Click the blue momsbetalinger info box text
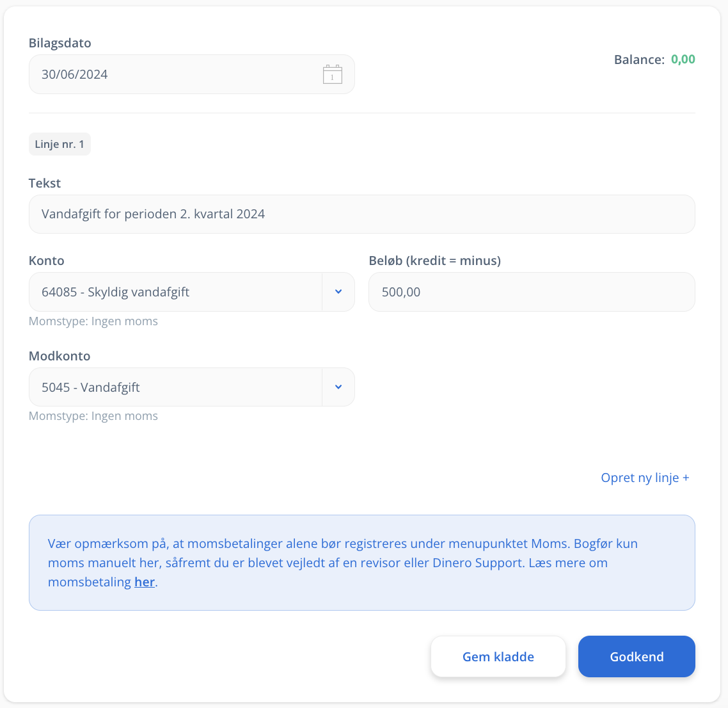728x708 pixels. 343,563
